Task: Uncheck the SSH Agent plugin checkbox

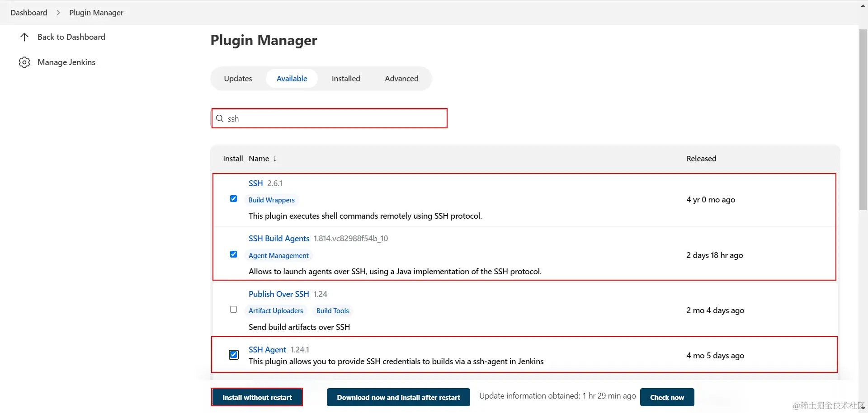Action: (234, 355)
